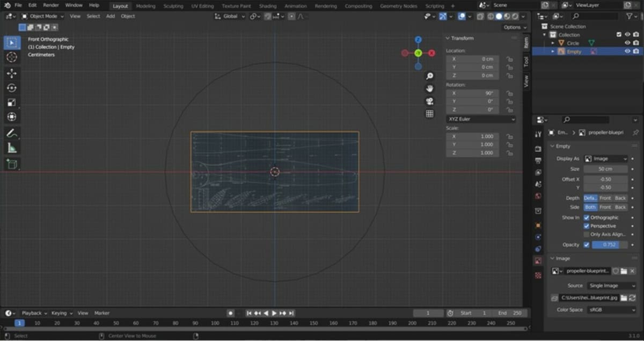Open the viewport Add menu

pyautogui.click(x=111, y=16)
